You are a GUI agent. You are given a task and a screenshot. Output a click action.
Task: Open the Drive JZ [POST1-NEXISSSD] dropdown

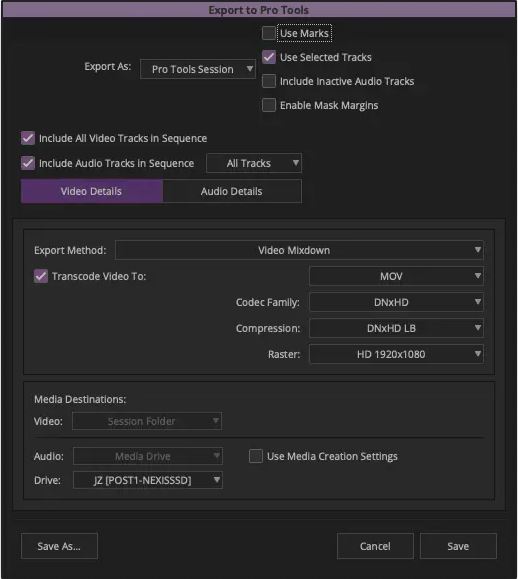point(148,480)
